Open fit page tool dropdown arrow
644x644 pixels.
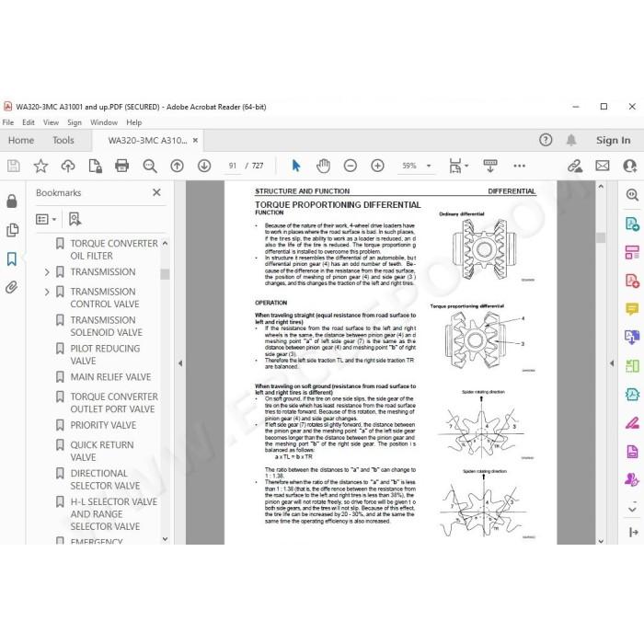[466, 166]
